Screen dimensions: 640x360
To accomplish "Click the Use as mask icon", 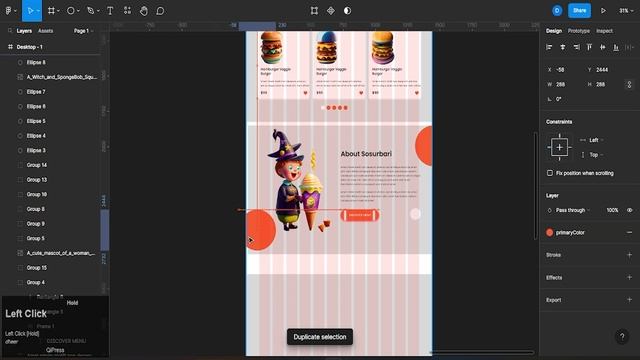I will coord(347,11).
